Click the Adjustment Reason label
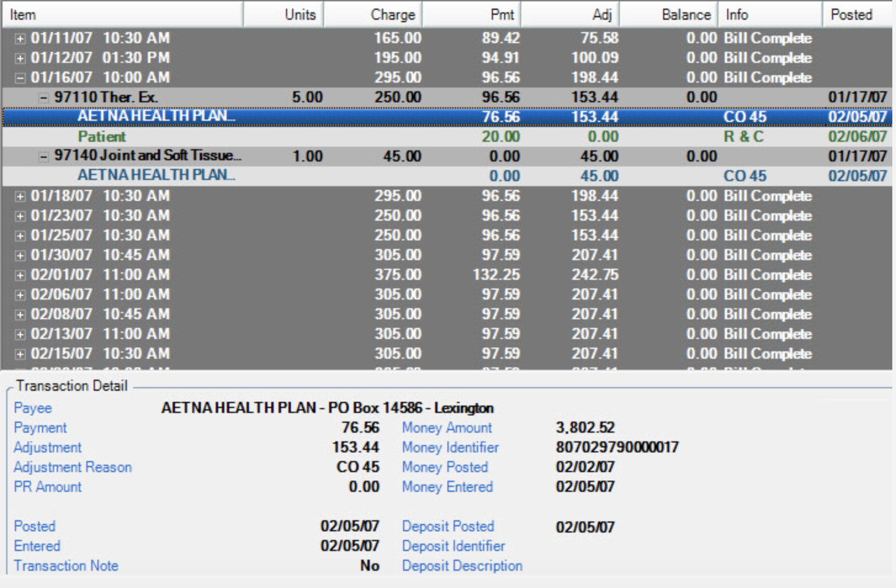This screenshot has width=896, height=588. click(72, 467)
